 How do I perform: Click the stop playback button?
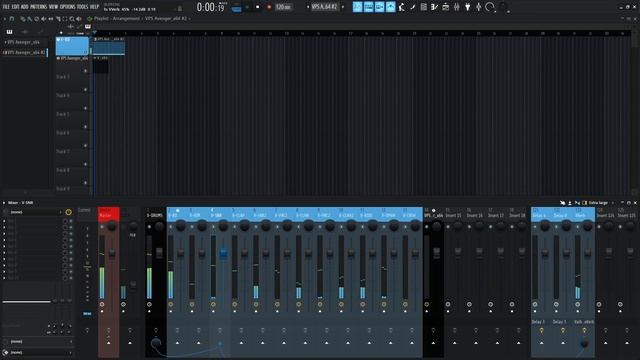pyautogui.click(x=258, y=7)
